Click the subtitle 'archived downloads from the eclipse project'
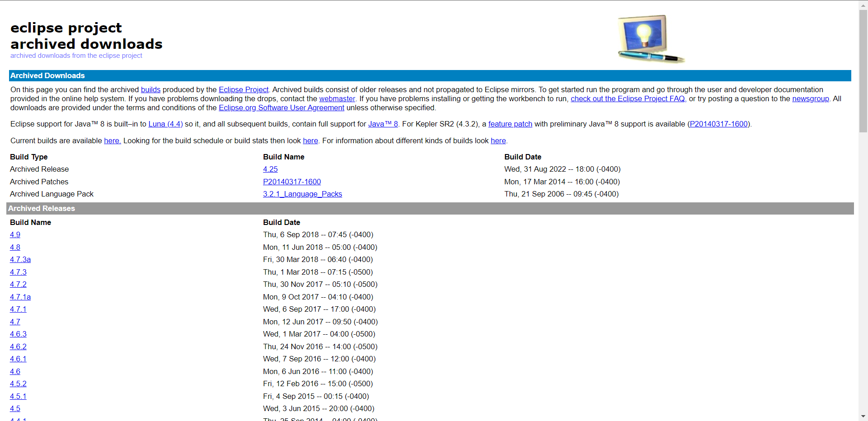868x421 pixels. tap(76, 56)
